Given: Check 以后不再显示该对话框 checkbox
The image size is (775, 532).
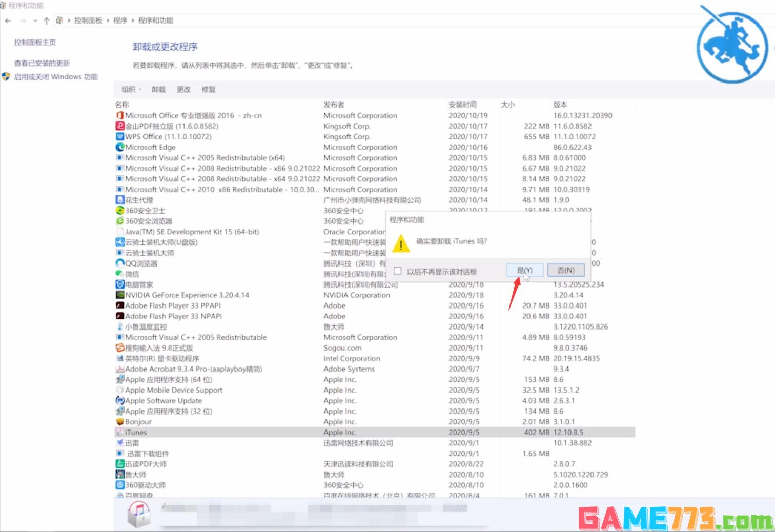Looking at the screenshot, I should (x=398, y=271).
